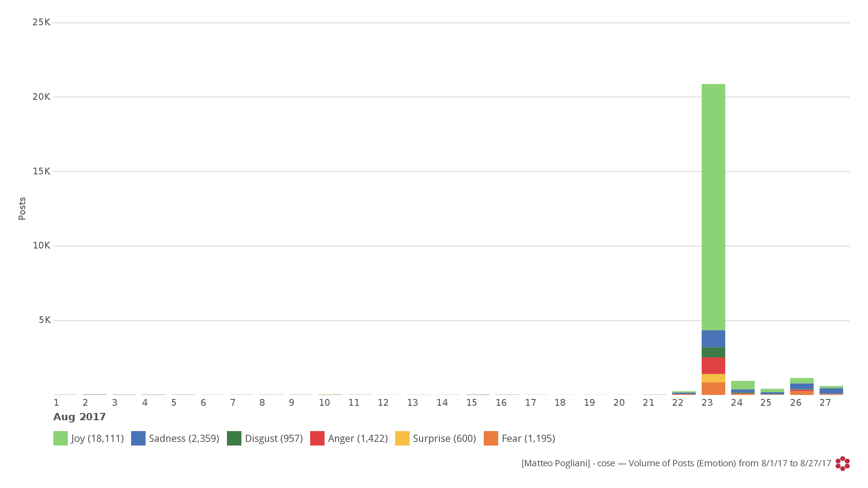Click the Aug 27 bar's blue segment
The width and height of the screenshot is (868, 488).
point(831,391)
